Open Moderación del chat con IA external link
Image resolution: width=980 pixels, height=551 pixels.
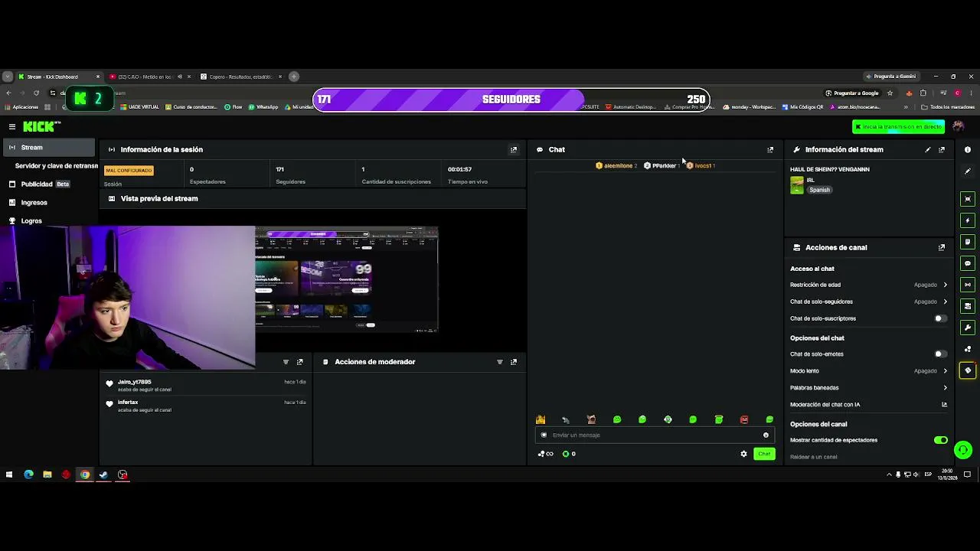click(944, 405)
